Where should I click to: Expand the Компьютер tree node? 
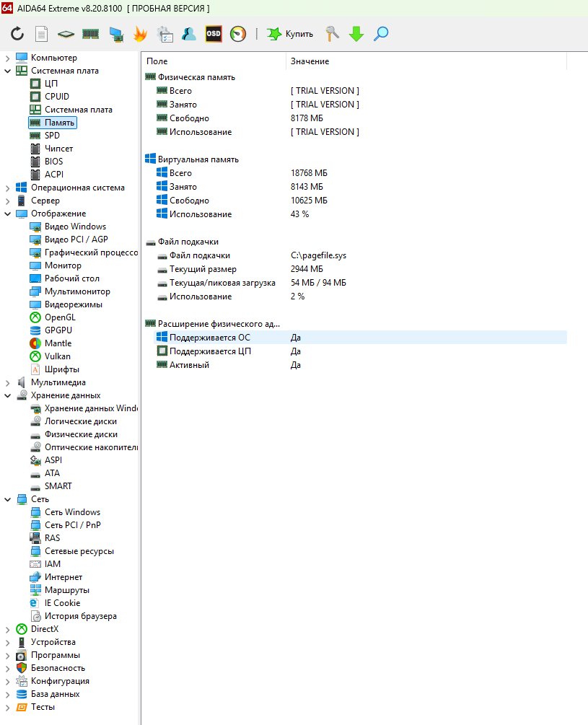pos(7,58)
